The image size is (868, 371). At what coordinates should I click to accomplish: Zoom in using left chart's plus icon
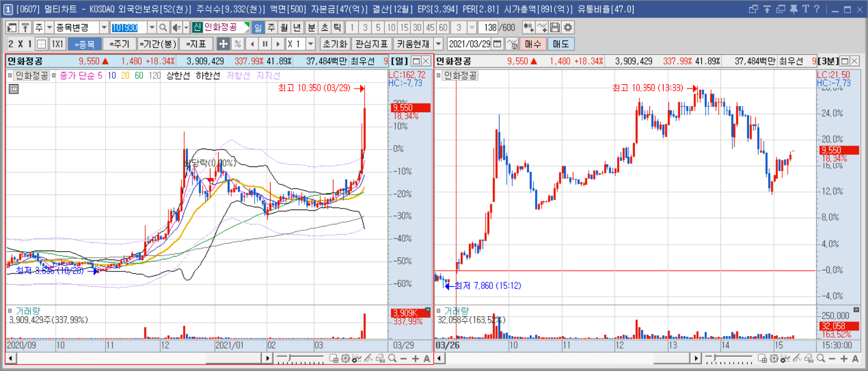click(415, 358)
